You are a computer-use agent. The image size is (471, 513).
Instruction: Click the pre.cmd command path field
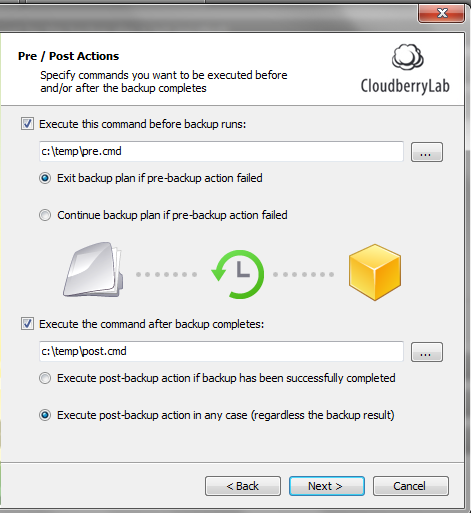221,151
